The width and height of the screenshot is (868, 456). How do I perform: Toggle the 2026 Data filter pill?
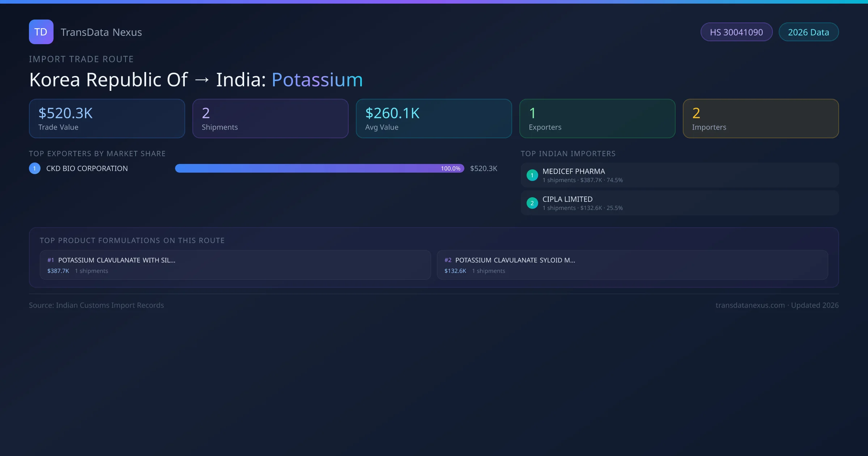pyautogui.click(x=808, y=32)
